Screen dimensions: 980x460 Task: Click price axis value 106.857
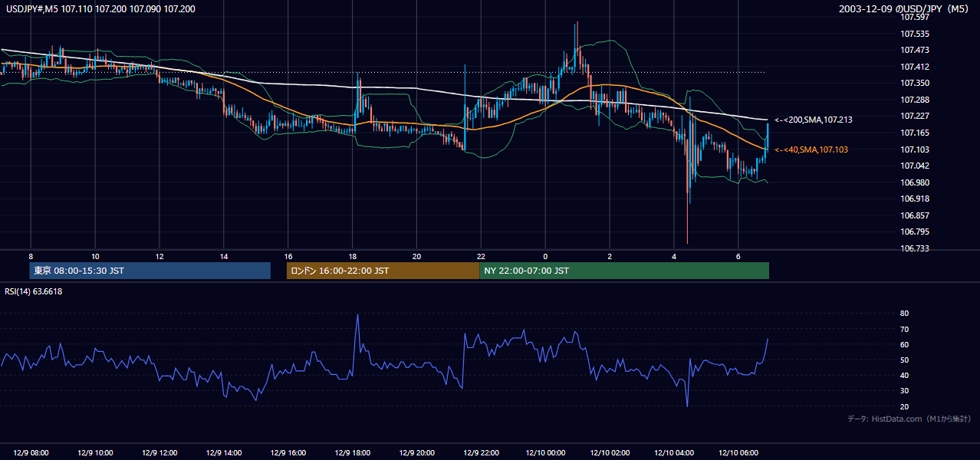pos(913,215)
